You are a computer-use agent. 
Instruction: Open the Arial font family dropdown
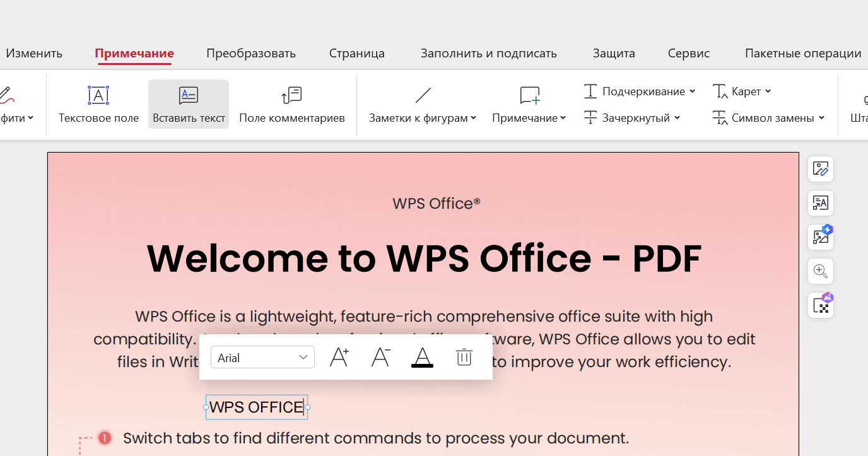[x=262, y=357]
